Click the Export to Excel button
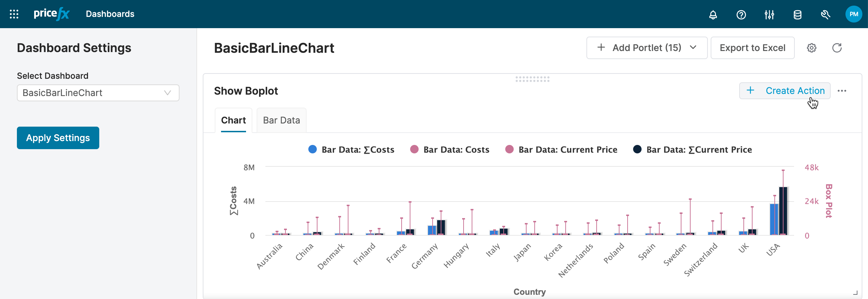Viewport: 868px width, 299px height. click(752, 48)
